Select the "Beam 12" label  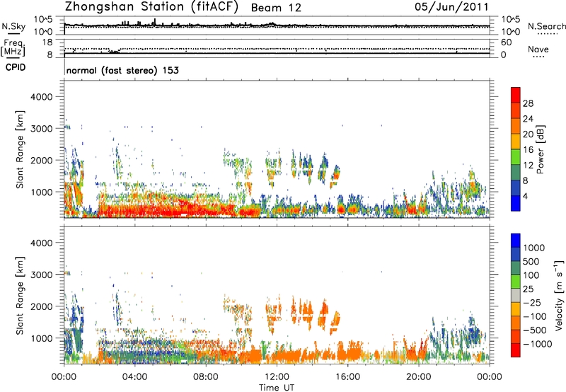(276, 8)
